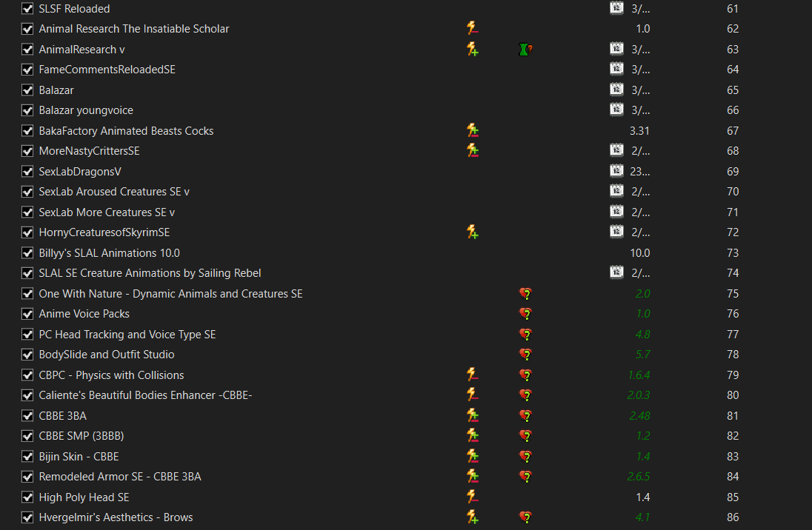Click endorse heart icon for BodySlide and Outfit Studio
The height and width of the screenshot is (530, 812).
coord(525,355)
